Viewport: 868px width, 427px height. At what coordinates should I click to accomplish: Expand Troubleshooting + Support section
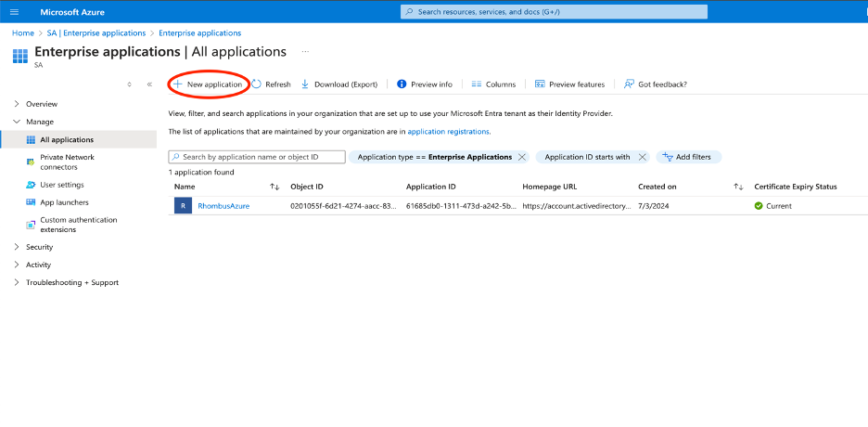16,282
